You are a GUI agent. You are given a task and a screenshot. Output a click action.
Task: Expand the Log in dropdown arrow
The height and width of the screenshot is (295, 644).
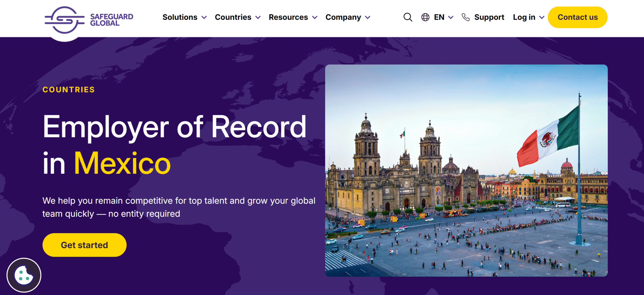(542, 18)
